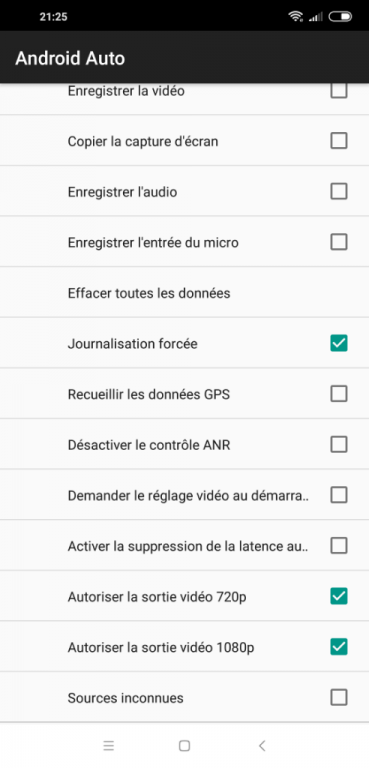Tap the battery status icon
369x768 pixels.
340,17
